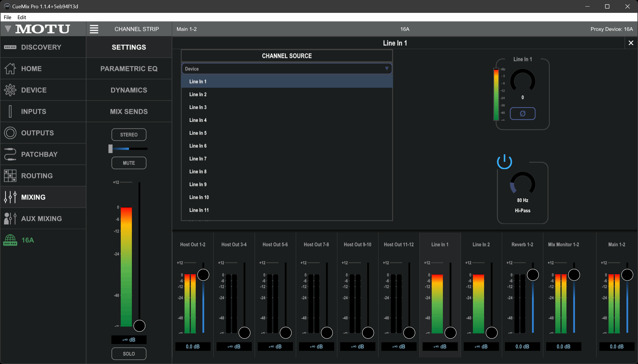Viewport: 638px width, 364px height.
Task: Toggle the Hi-Pass power button
Action: [x=504, y=162]
